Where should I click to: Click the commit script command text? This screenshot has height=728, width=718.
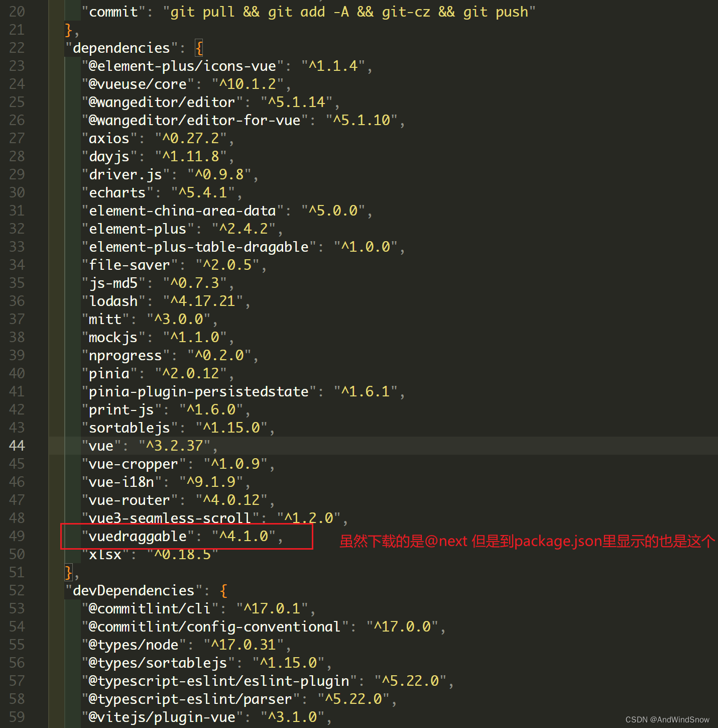pos(349,11)
